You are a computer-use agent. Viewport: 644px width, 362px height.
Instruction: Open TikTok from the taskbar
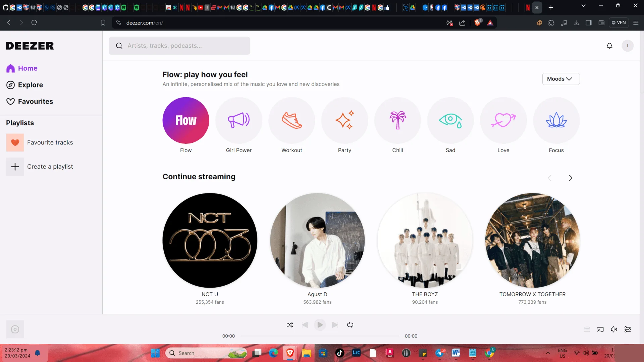tap(340, 353)
